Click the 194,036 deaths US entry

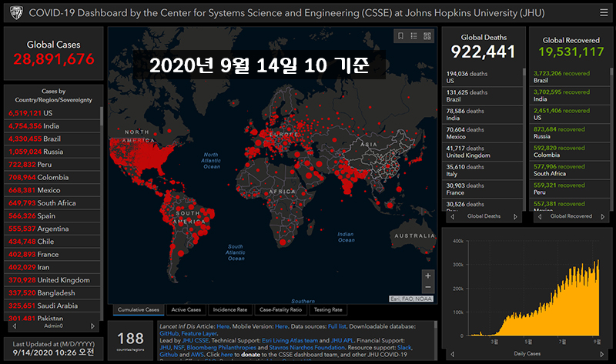click(x=483, y=77)
